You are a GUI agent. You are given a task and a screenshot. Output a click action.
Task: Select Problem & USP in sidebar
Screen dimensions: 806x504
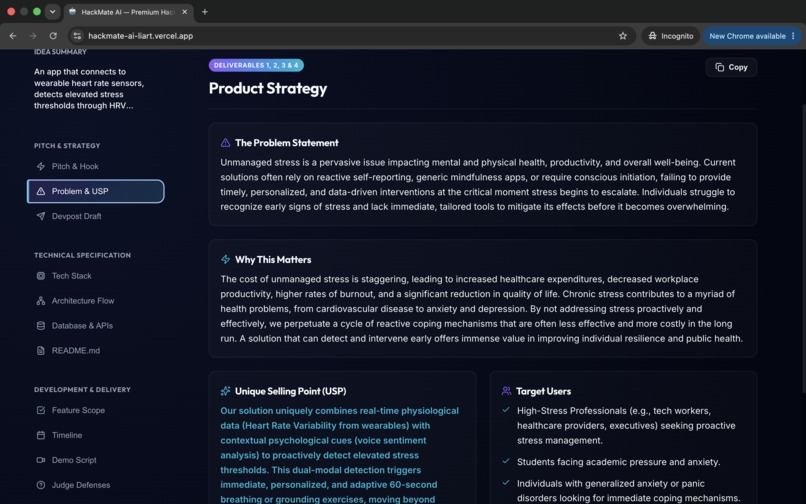tap(96, 191)
